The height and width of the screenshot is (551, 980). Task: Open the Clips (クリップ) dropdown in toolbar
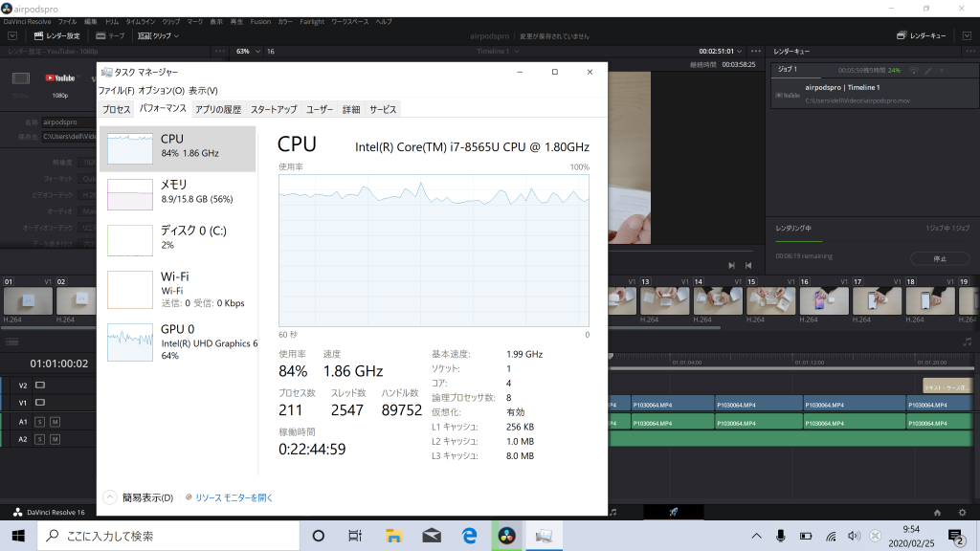pos(158,36)
